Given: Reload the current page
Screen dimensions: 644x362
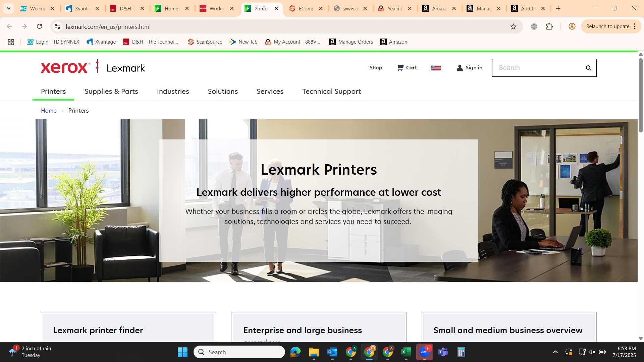Looking at the screenshot, I should (39, 26).
